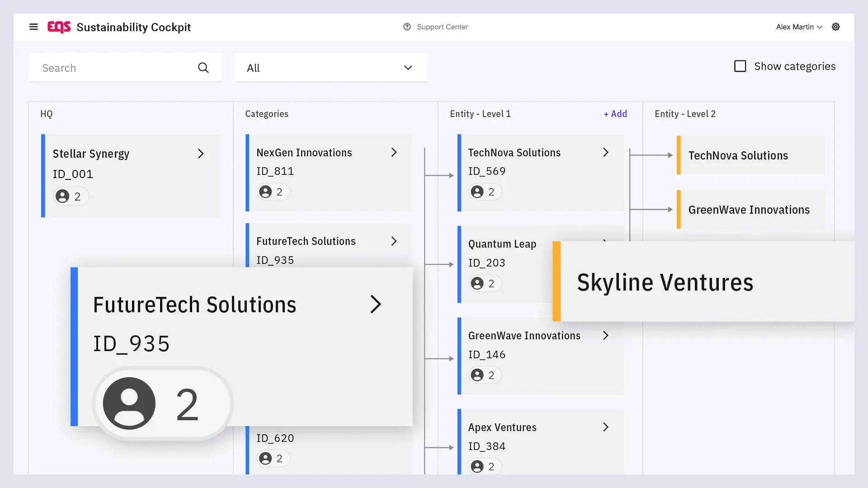Viewport: 868px width, 488px height.
Task: Click the EQS logo
Action: coord(59,27)
